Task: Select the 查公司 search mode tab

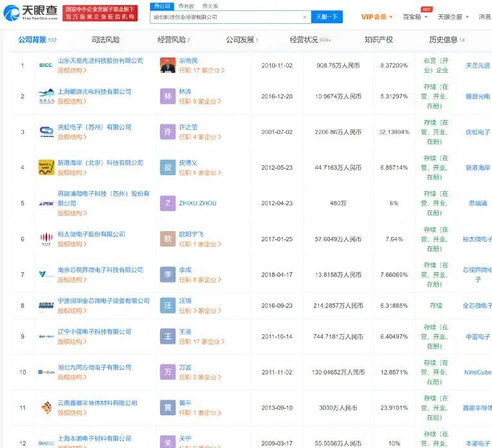Action: click(162, 6)
